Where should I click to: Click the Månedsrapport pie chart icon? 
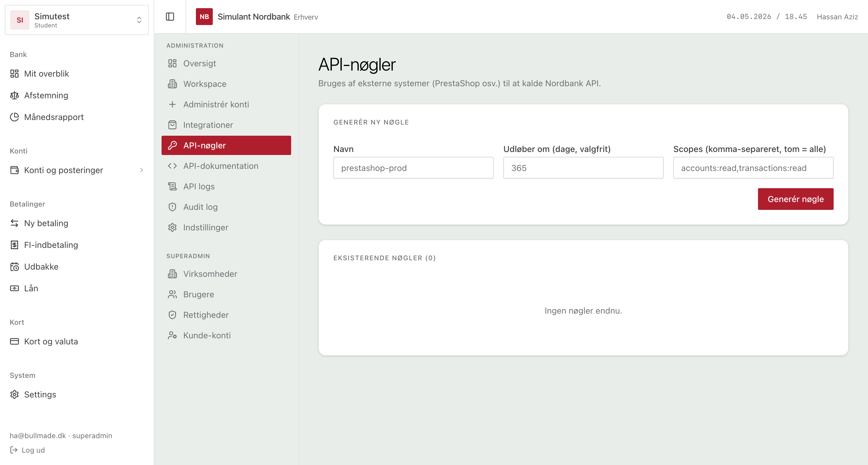14,117
